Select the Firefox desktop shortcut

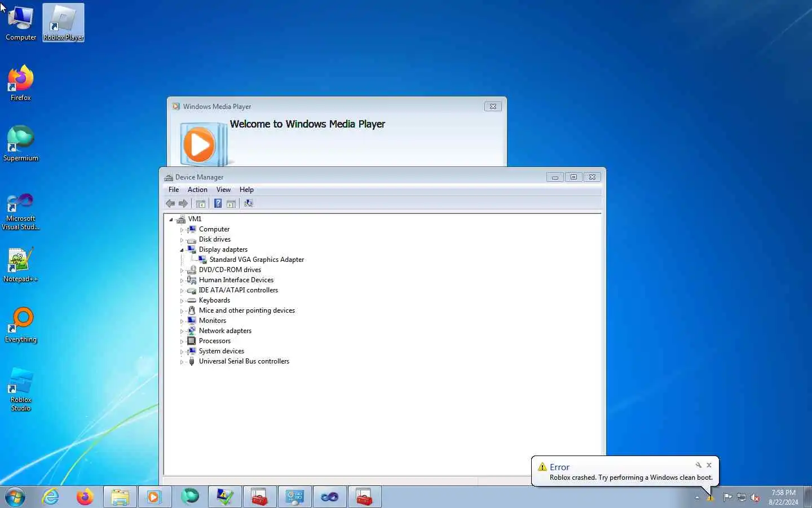21,84
